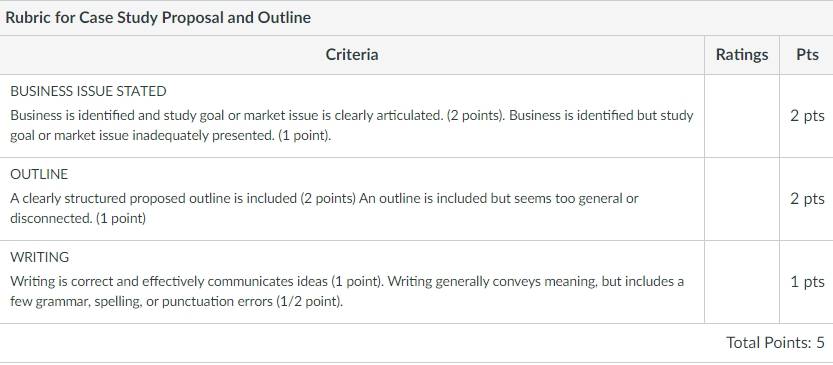Viewport: 833px width, 365px height.
Task: Click the empty Ratings cell for Writing
Action: point(742,282)
